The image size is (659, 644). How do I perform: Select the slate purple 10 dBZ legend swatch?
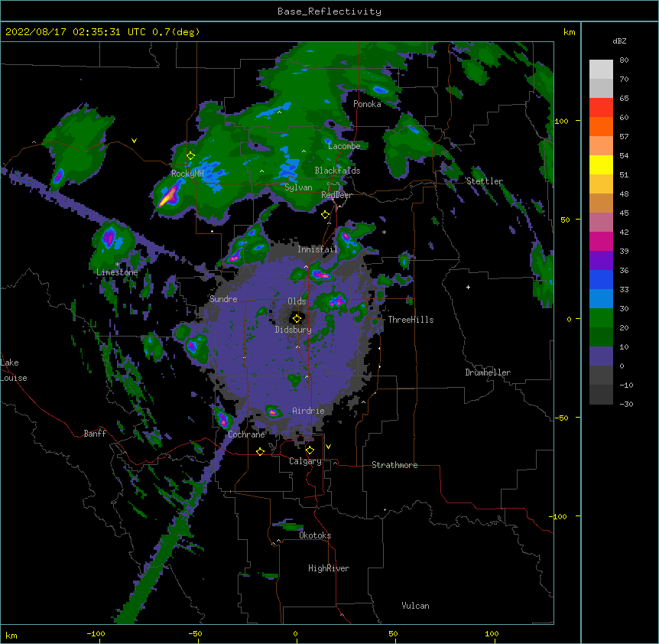[601, 356]
